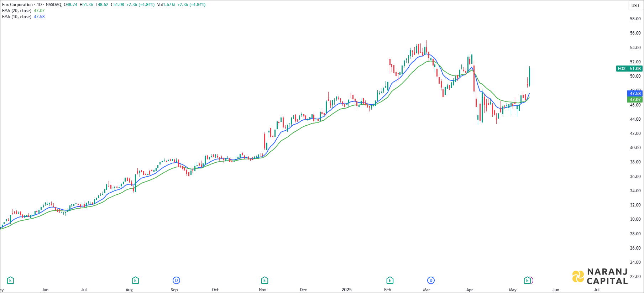Open the earnings marker near May 2025

click(528, 281)
